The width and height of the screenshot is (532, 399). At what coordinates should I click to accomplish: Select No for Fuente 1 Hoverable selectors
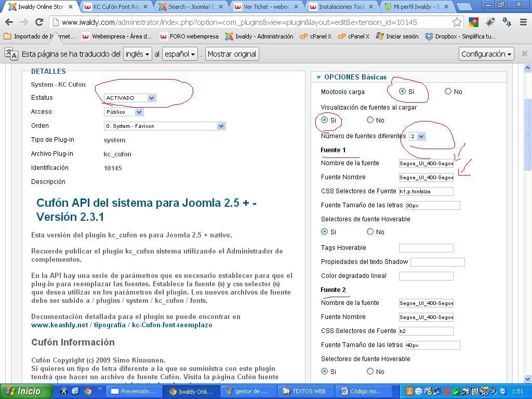point(370,231)
